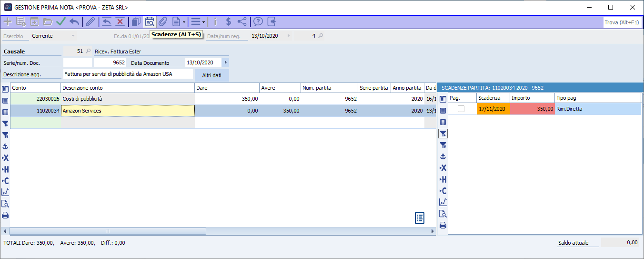The width and height of the screenshot is (644, 259).
Task: Click print icon in Scadenze Partita panel
Action: click(x=443, y=225)
